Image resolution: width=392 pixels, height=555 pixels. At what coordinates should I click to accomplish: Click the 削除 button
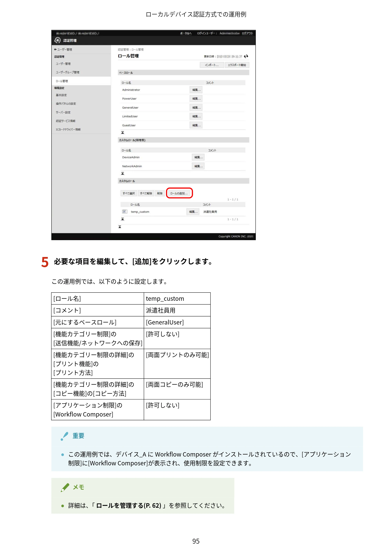[160, 193]
